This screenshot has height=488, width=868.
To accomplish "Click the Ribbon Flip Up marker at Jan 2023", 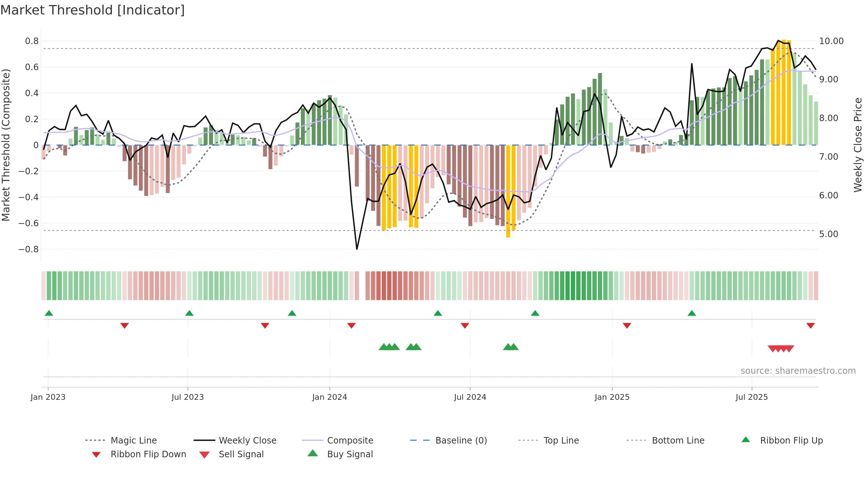I will tap(49, 313).
